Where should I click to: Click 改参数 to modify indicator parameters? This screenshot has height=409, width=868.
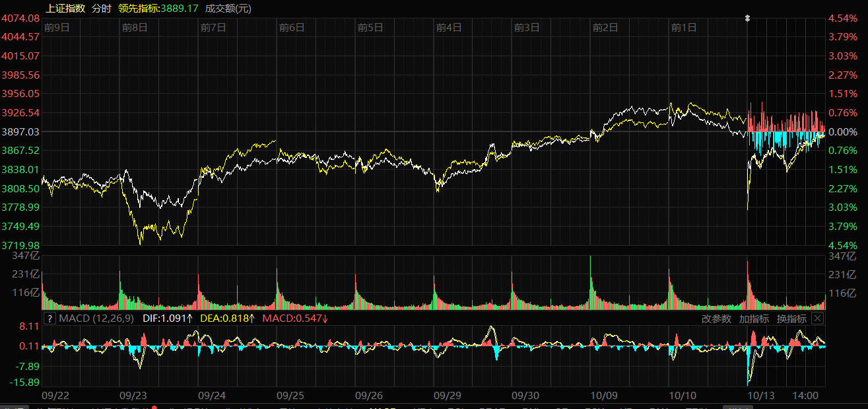coord(716,318)
